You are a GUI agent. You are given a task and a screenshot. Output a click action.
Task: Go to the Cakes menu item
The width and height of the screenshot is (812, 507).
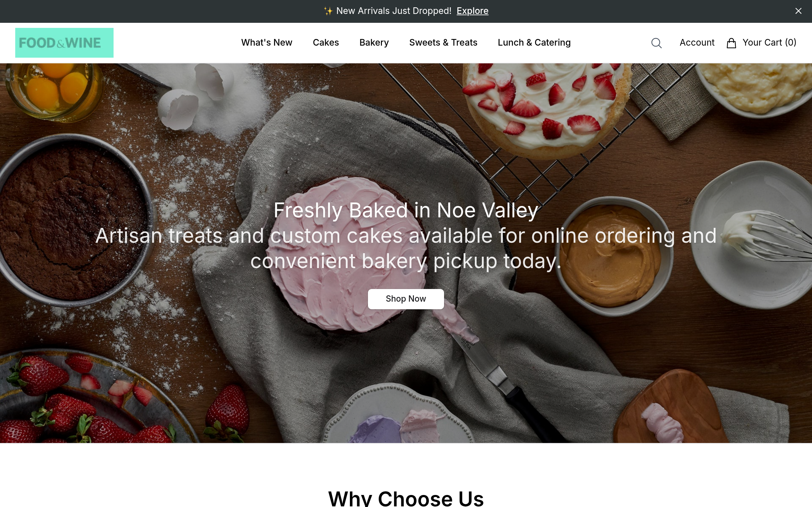click(x=326, y=42)
